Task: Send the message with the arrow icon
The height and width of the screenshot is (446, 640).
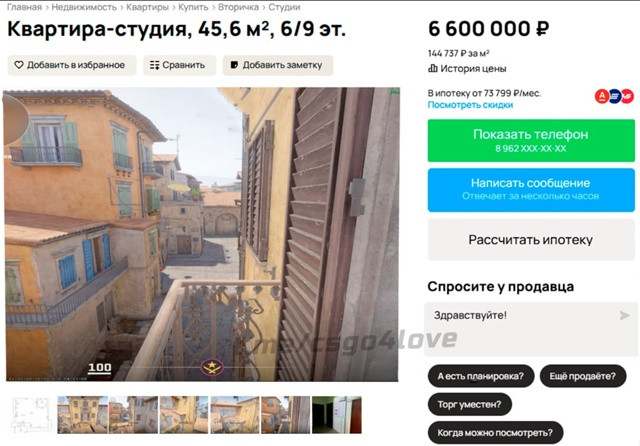Action: [624, 315]
